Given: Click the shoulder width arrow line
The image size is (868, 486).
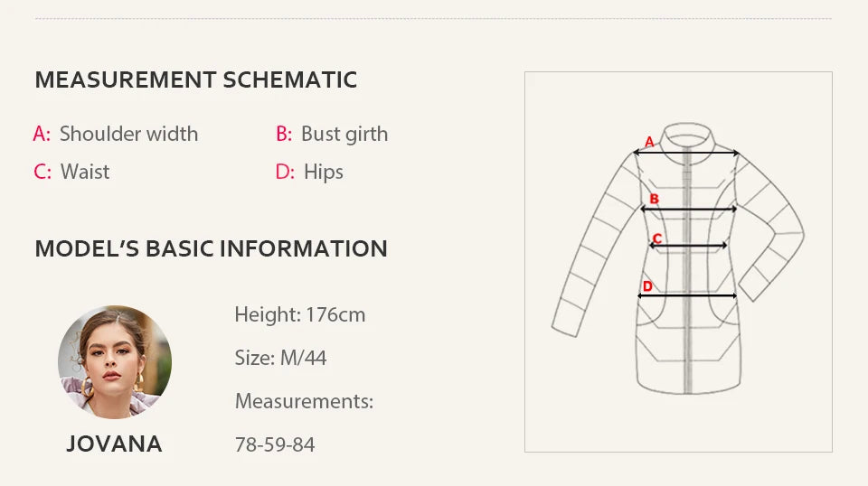Looking at the screenshot, I should [687, 153].
